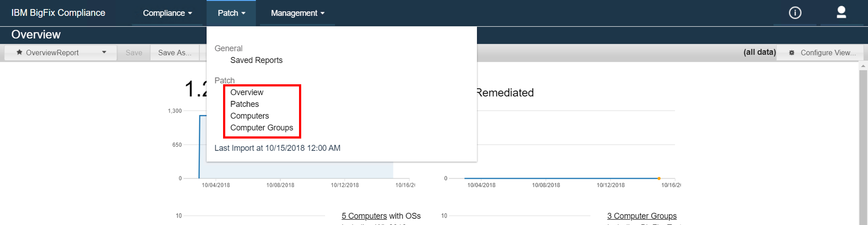Click the orange data point on Remediated chart

coord(659,179)
